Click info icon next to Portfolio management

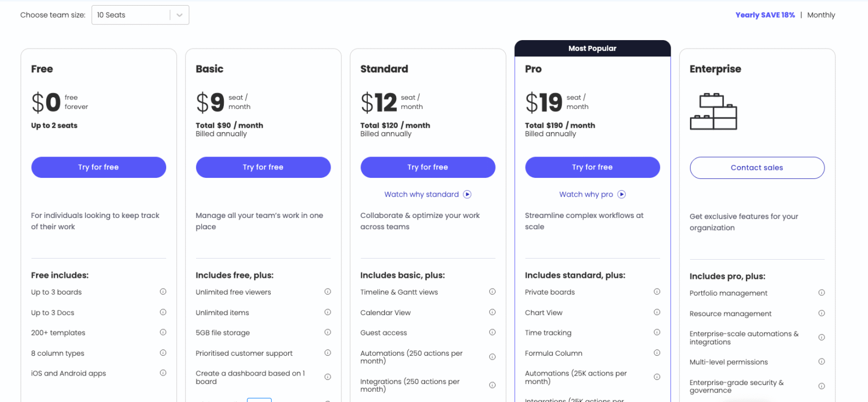coord(822,293)
